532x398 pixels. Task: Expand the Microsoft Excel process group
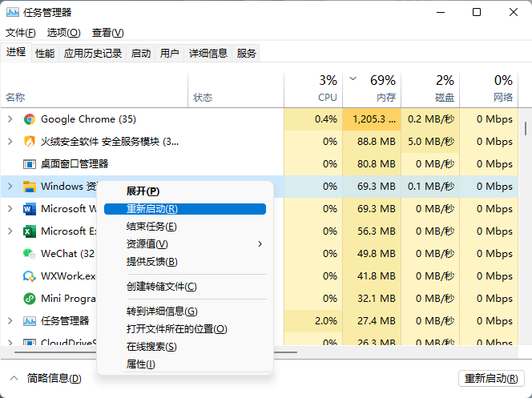point(10,231)
